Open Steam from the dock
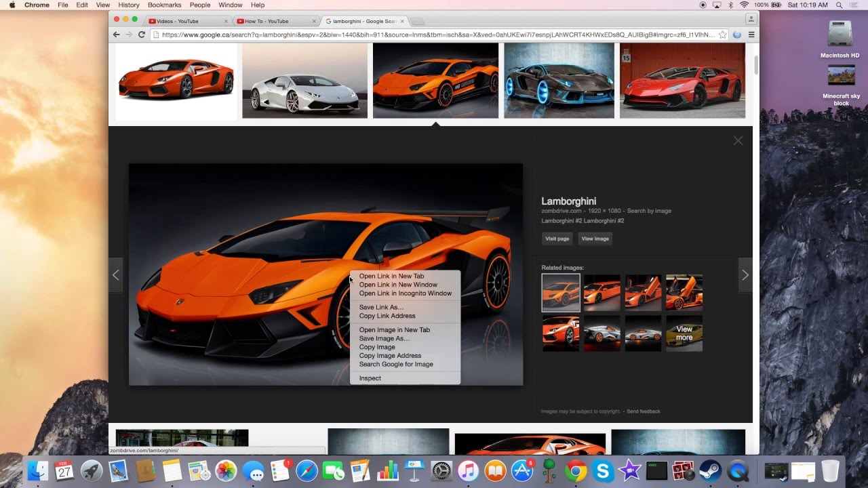Viewport: 868px width, 488px height. [711, 470]
